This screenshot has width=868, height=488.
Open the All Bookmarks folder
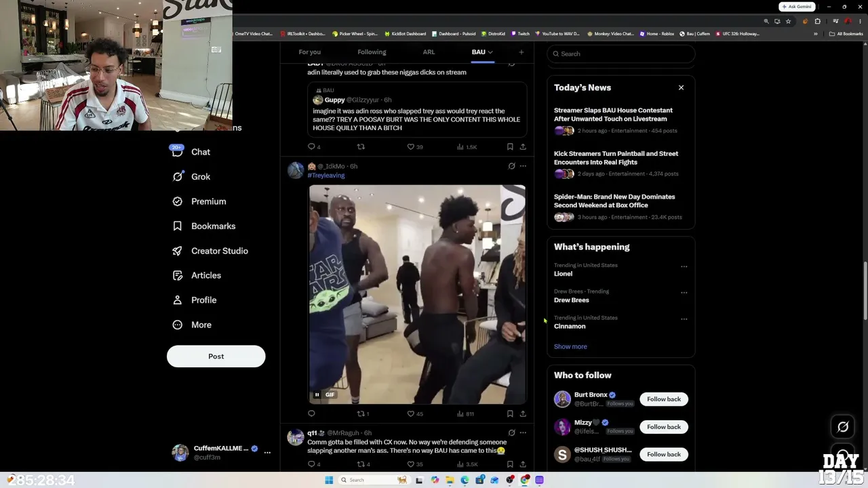(846, 34)
